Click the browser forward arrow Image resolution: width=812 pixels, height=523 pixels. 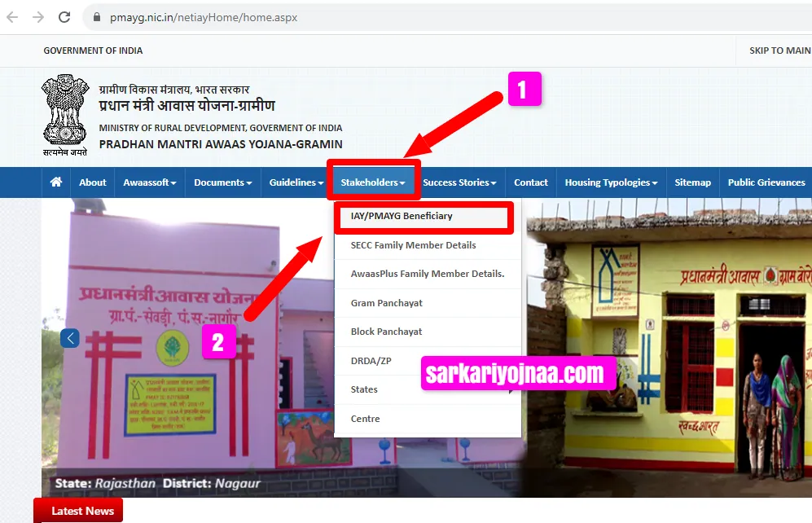pyautogui.click(x=38, y=17)
